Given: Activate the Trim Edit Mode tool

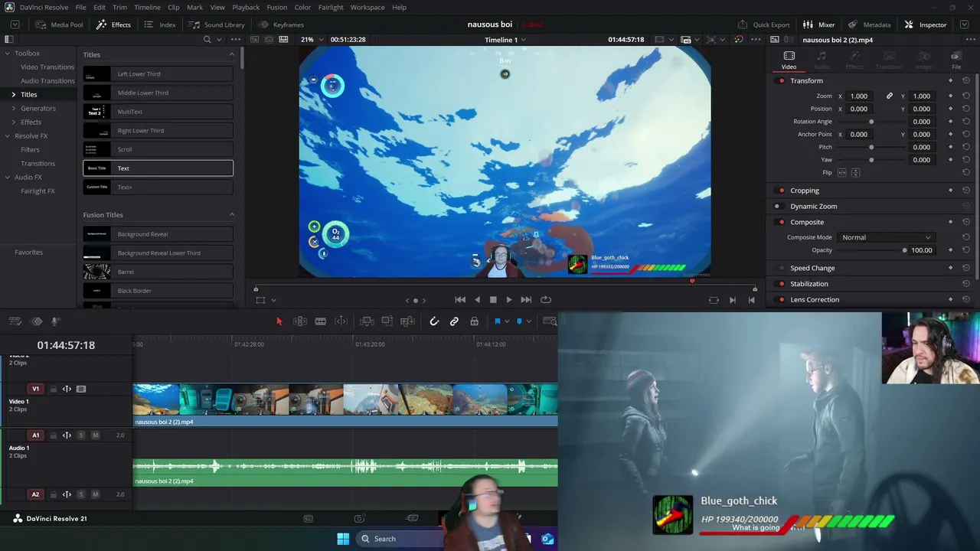Looking at the screenshot, I should point(300,321).
